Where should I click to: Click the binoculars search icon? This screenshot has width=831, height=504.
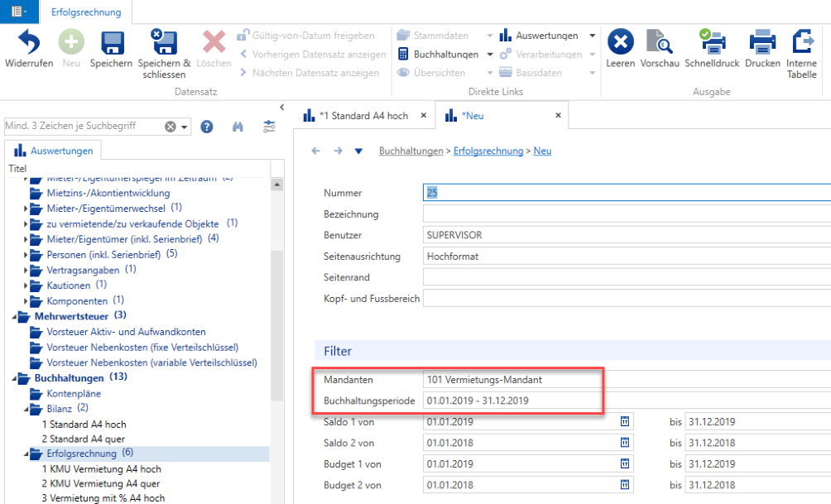click(x=238, y=127)
